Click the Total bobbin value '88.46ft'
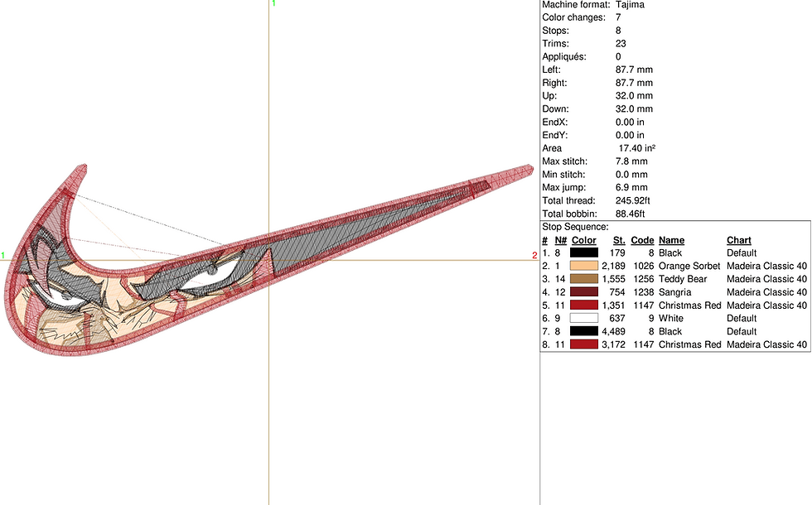 coord(630,214)
